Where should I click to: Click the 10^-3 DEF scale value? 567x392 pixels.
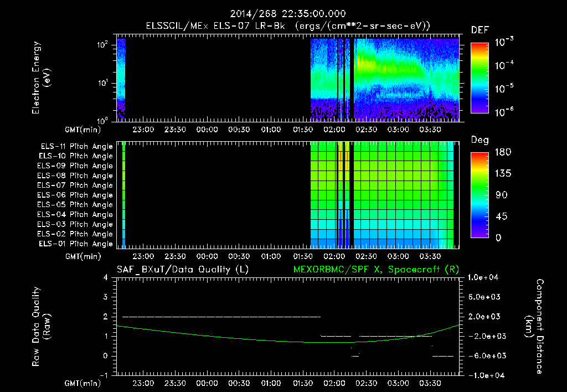point(504,42)
